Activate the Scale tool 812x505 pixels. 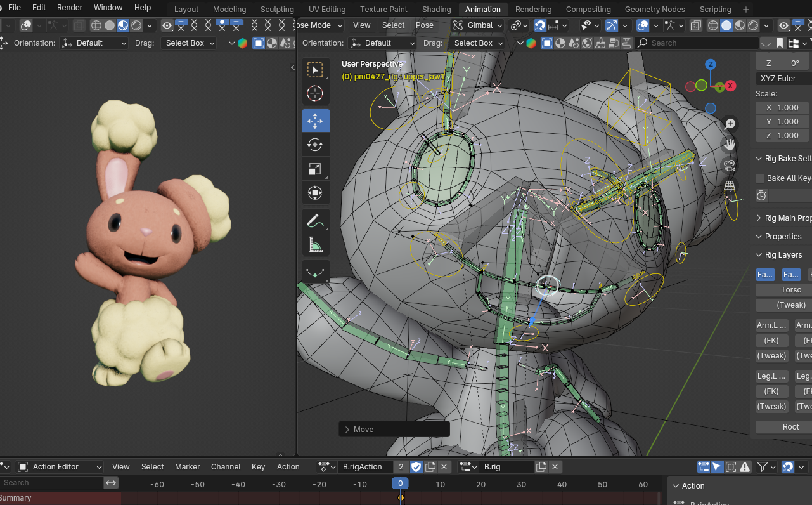[315, 169]
